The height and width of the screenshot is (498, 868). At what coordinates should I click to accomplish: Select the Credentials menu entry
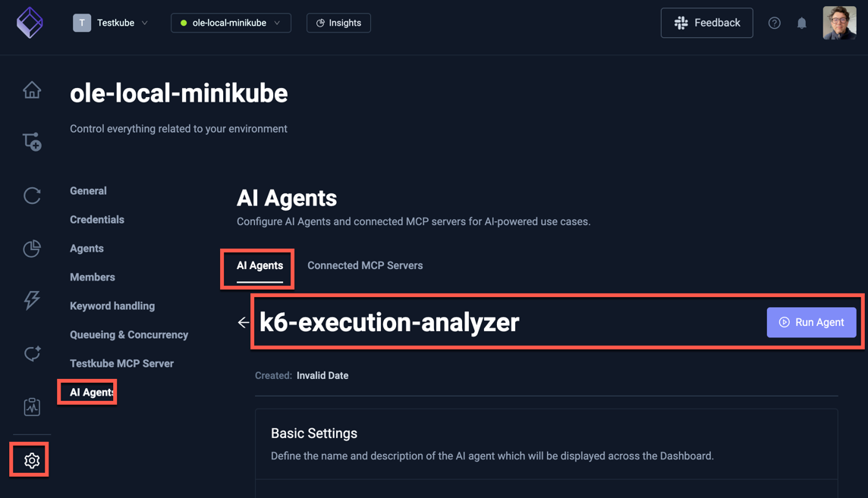(96, 219)
